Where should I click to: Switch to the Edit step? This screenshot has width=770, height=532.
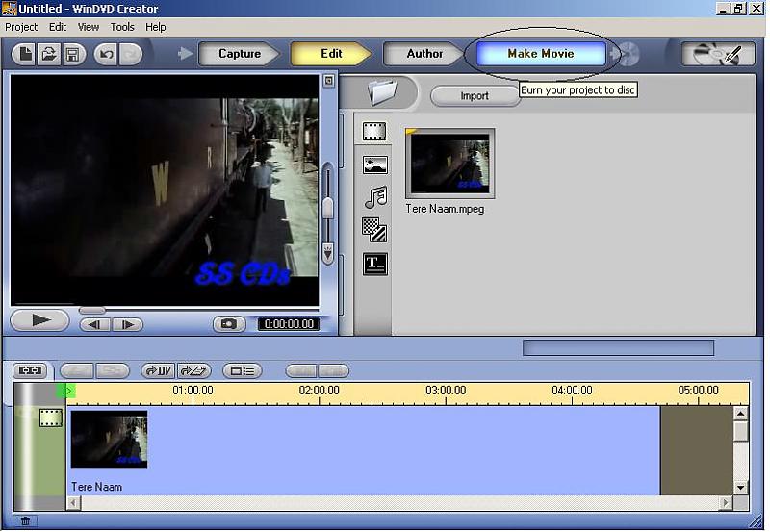tap(331, 54)
